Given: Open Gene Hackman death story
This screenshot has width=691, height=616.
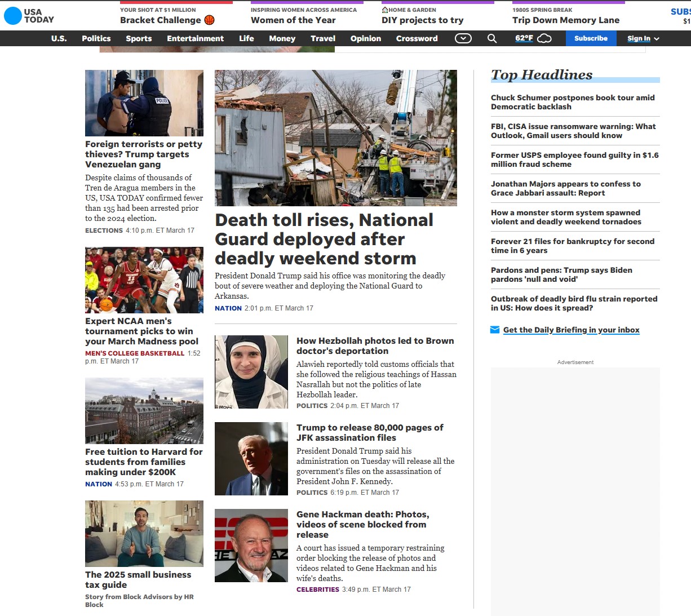Looking at the screenshot, I should (x=362, y=524).
